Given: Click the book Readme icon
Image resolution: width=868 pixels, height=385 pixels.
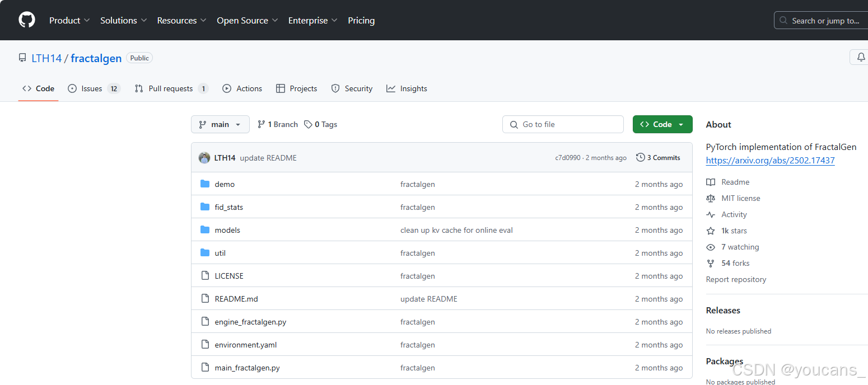Looking at the screenshot, I should tap(711, 182).
